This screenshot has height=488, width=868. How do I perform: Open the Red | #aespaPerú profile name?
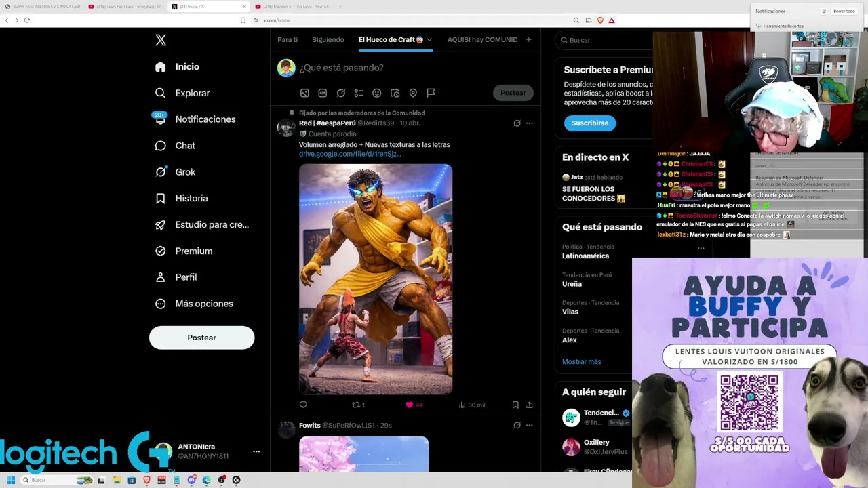coord(328,123)
